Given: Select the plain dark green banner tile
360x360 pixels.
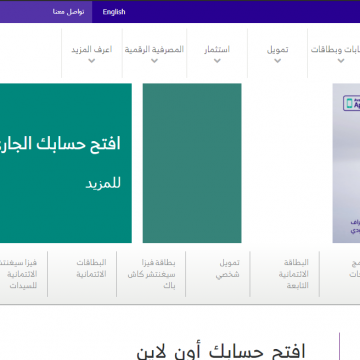Looking at the screenshot, I should pos(192,163).
